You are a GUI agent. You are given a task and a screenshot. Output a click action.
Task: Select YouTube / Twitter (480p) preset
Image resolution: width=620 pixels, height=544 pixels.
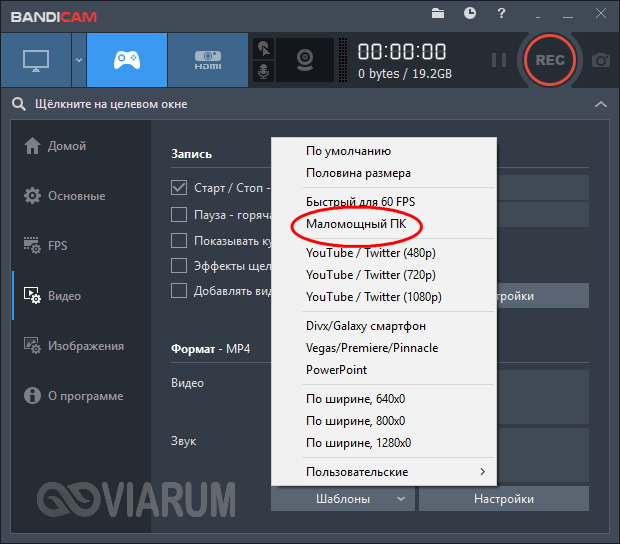[384, 253]
